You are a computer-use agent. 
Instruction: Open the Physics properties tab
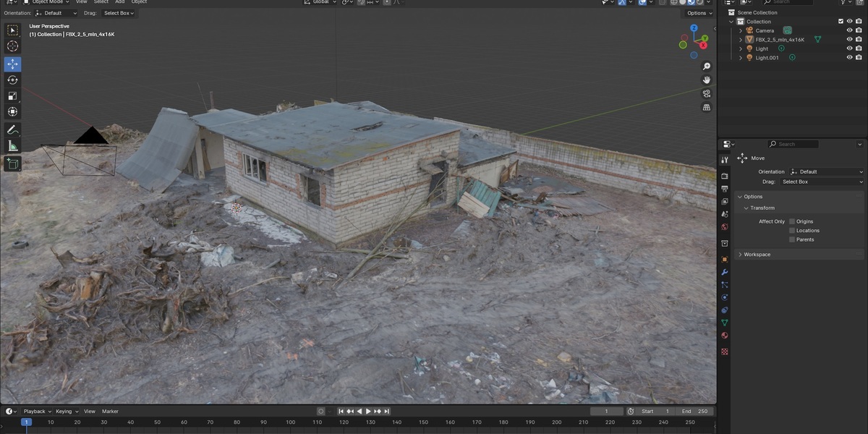(x=725, y=297)
